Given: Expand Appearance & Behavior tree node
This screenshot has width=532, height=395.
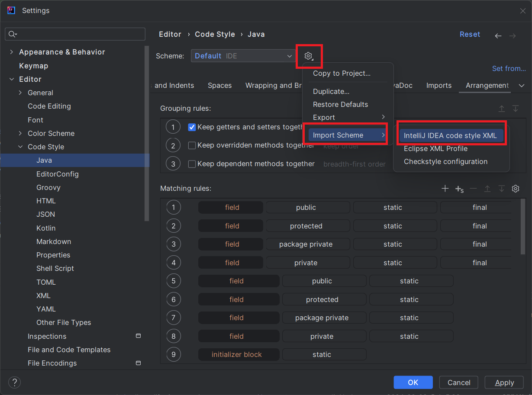Looking at the screenshot, I should (x=11, y=52).
